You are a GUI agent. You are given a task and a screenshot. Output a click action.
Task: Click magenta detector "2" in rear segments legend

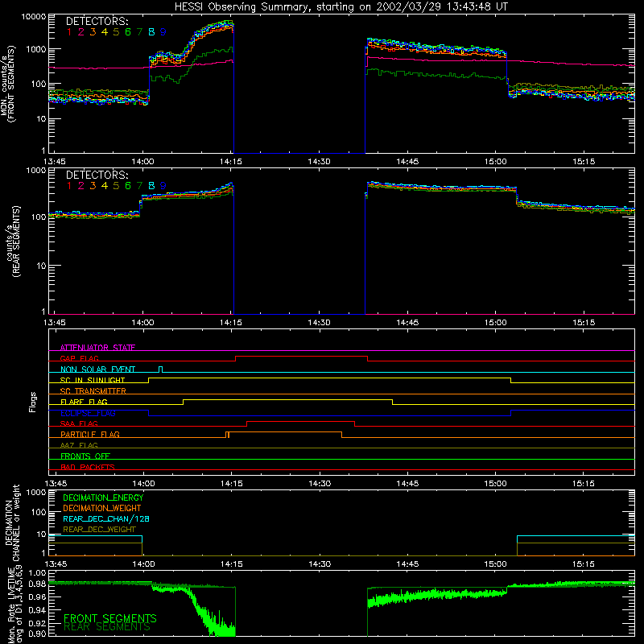click(x=81, y=186)
